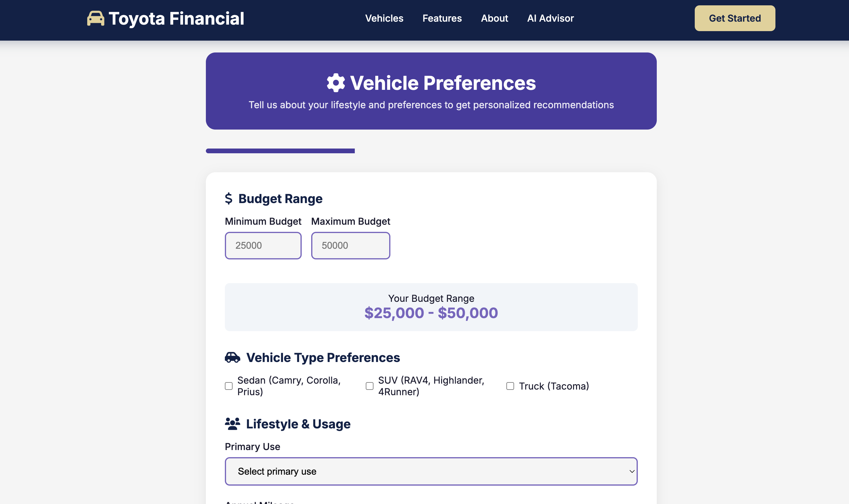Viewport: 849px width, 504px height.
Task: Open the About page link
Action: pos(494,18)
